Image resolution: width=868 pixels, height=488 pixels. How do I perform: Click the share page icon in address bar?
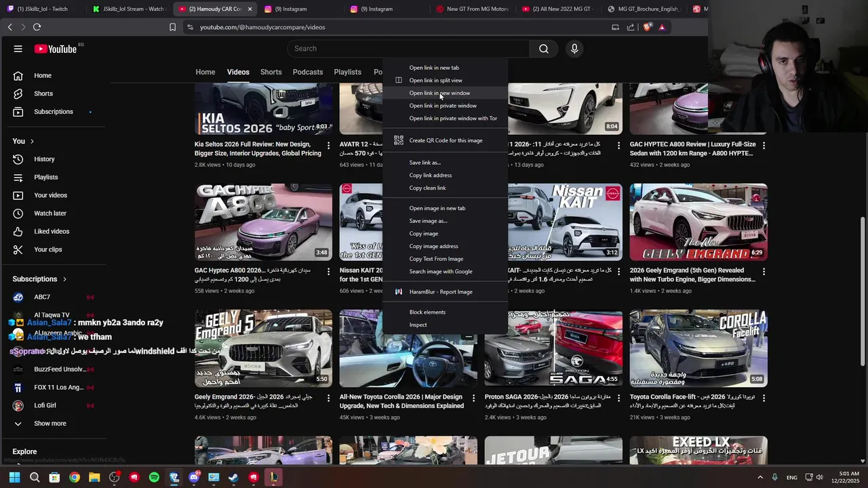tap(631, 27)
